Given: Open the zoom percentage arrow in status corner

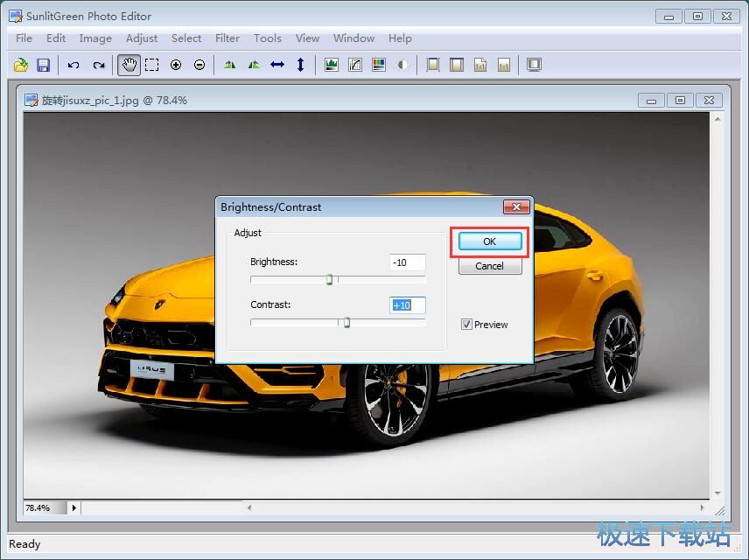Looking at the screenshot, I should (x=74, y=507).
